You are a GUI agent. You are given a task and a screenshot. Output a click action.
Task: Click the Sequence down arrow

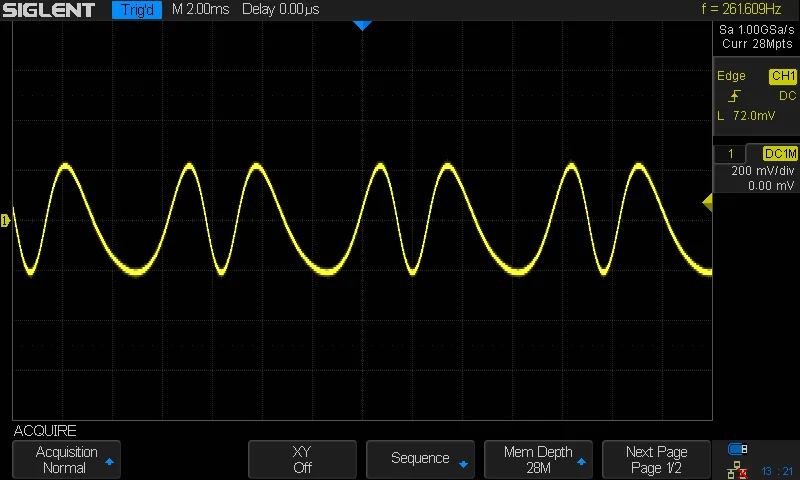coord(463,464)
